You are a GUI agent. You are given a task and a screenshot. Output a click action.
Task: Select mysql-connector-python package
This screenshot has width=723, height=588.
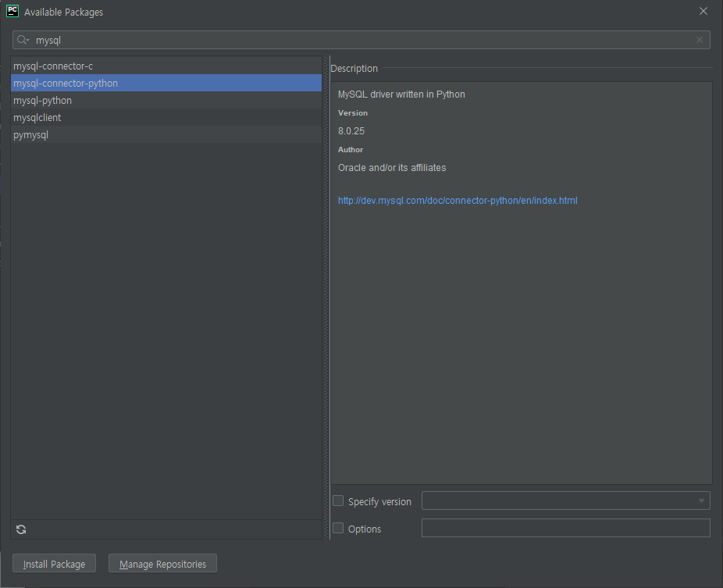click(x=166, y=83)
